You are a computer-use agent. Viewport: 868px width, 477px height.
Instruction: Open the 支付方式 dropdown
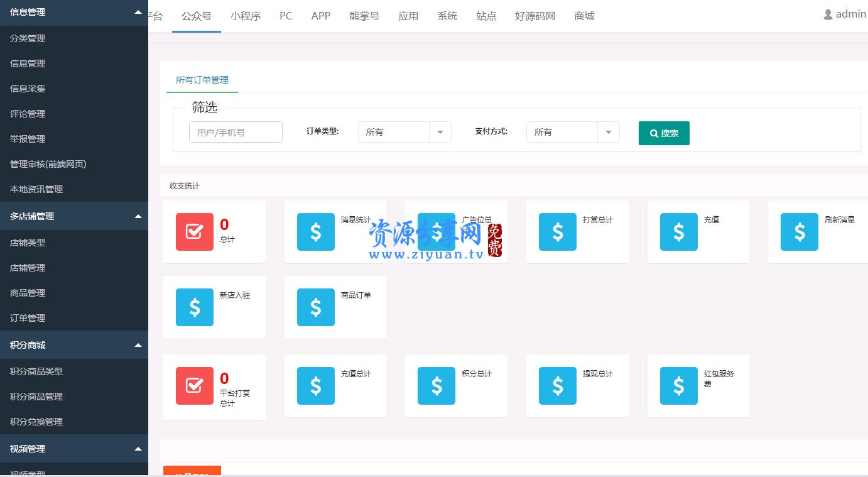(573, 132)
